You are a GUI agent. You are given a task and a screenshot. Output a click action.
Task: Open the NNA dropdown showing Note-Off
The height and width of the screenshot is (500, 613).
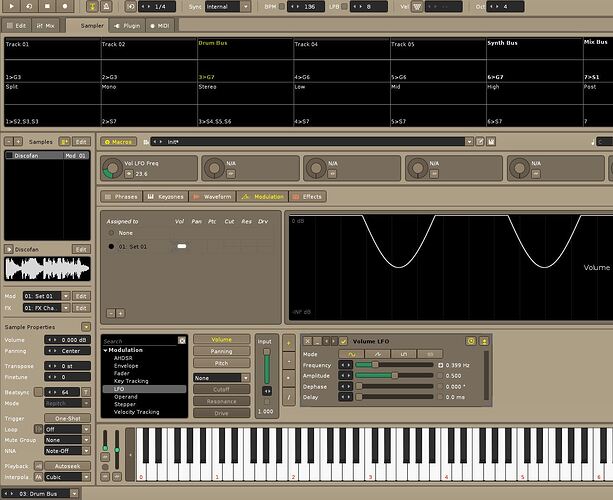[67, 451]
